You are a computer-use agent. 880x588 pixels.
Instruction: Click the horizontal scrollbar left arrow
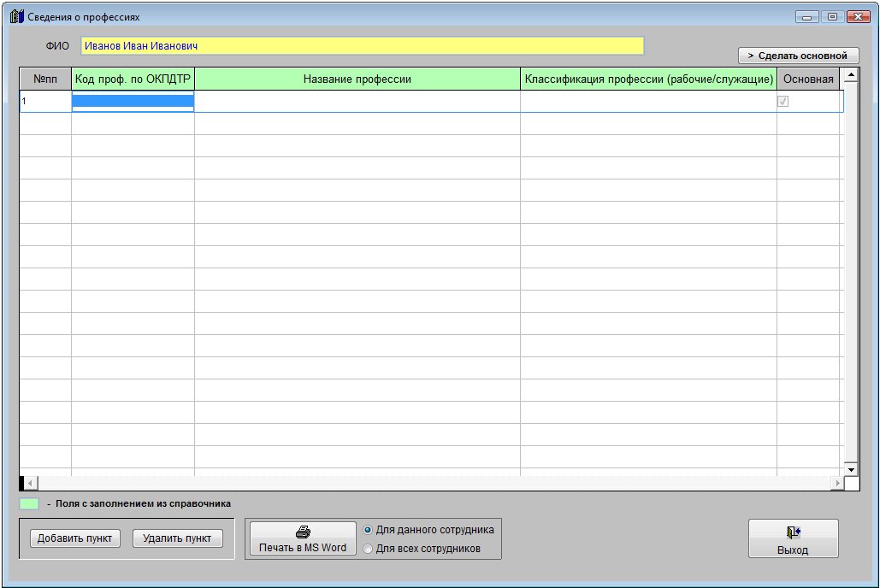pos(30,483)
